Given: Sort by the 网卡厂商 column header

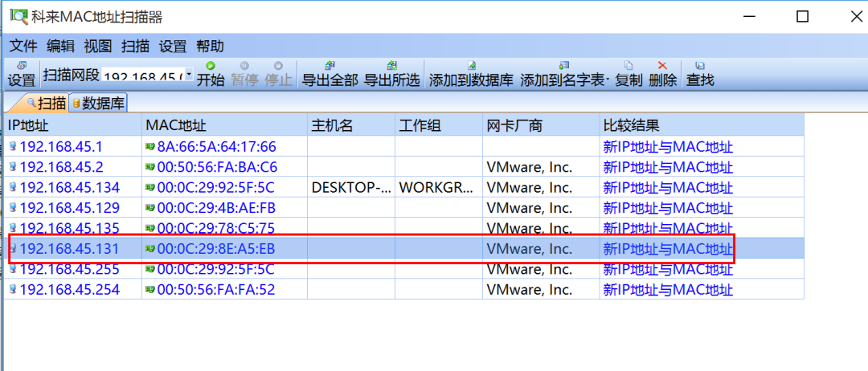Looking at the screenshot, I should pos(541,125).
